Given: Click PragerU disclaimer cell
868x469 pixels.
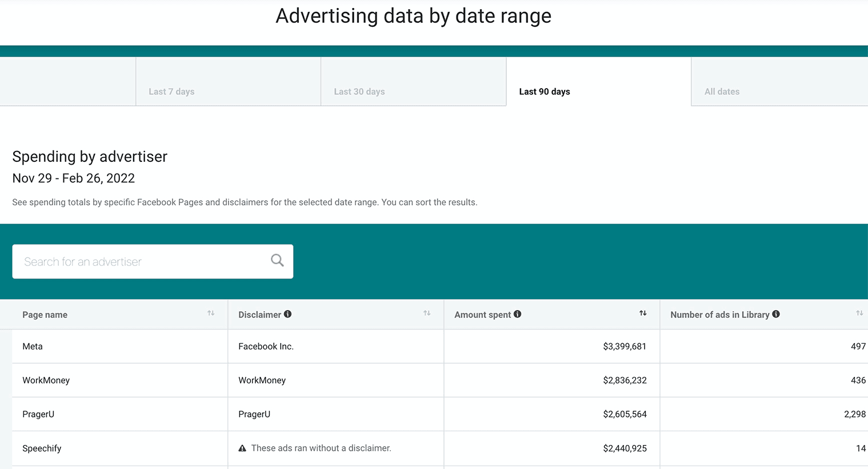Looking at the screenshot, I should (x=254, y=414).
